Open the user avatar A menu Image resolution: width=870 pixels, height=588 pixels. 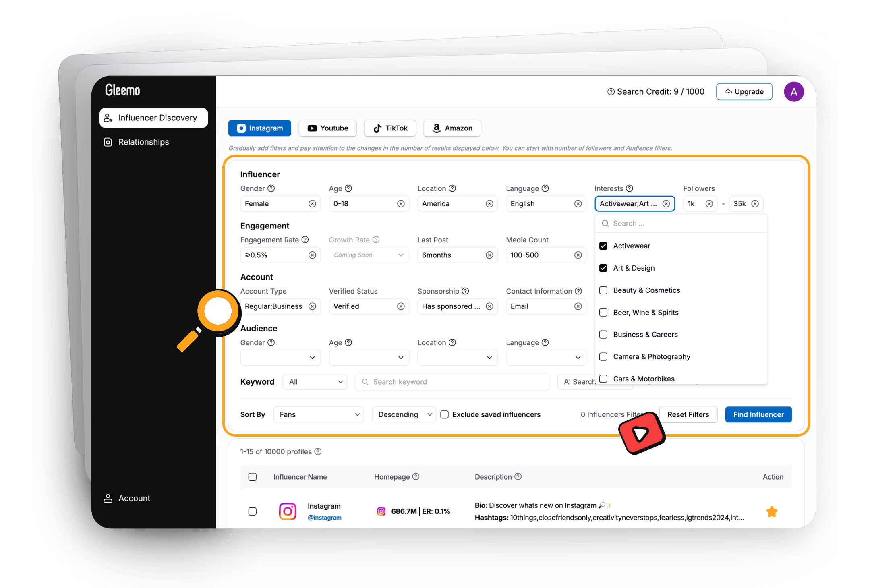[x=793, y=92]
